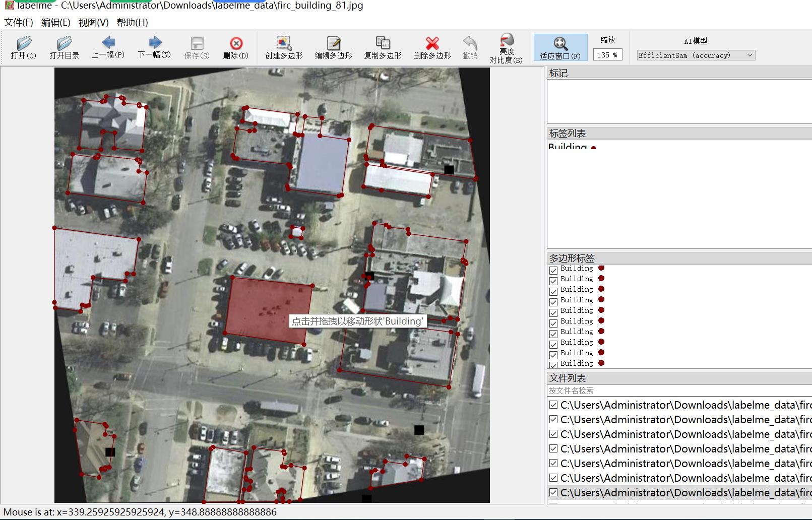This screenshot has width=812, height=520.
Task: Open the Help (帮助) menu
Action: (132, 22)
